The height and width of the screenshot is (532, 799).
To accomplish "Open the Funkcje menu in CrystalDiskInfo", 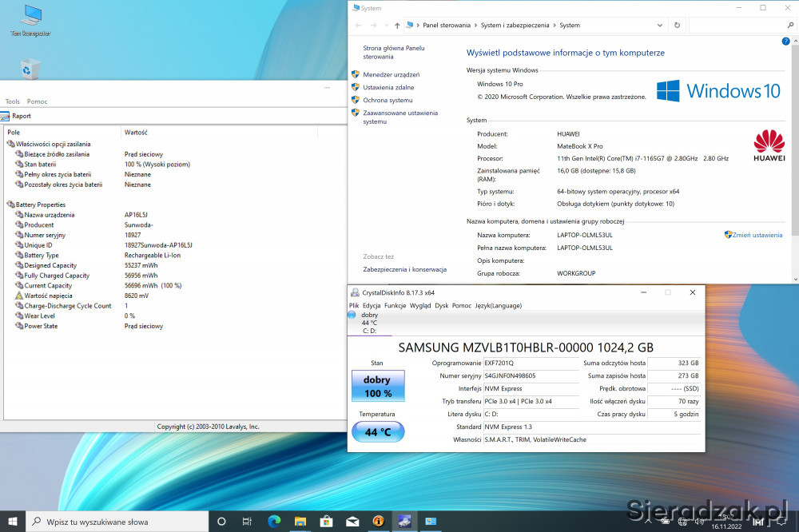I will [395, 305].
